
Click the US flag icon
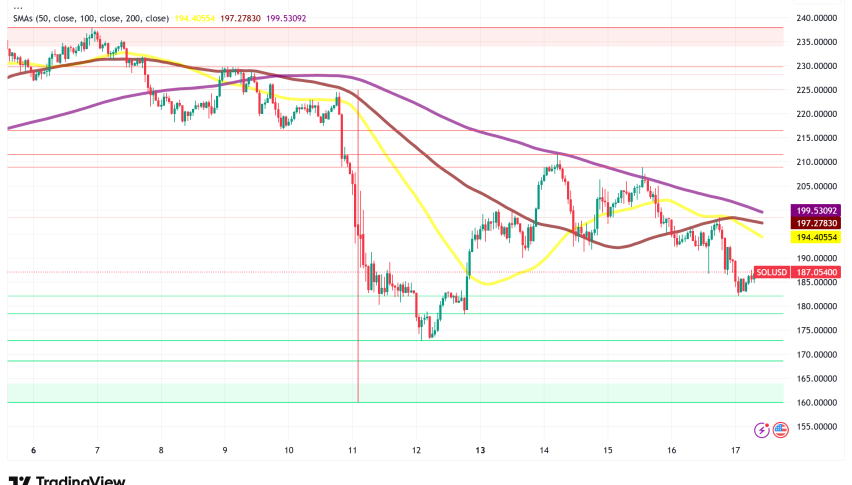780,429
